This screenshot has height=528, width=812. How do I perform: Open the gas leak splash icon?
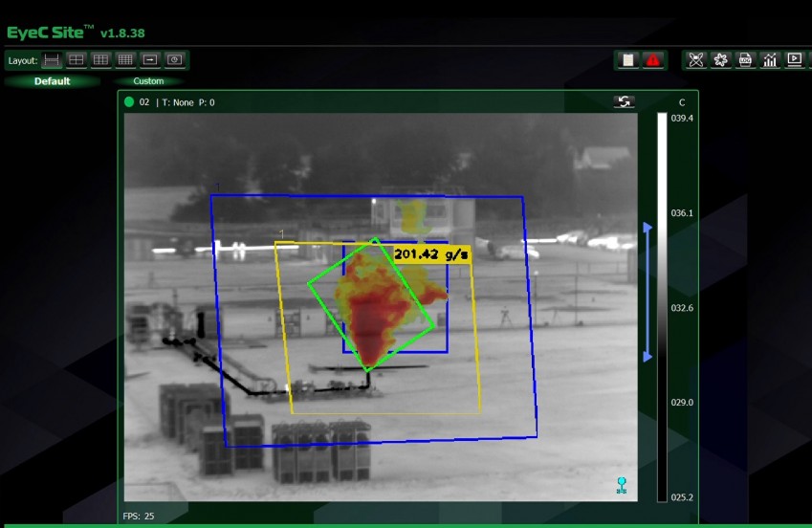721,60
